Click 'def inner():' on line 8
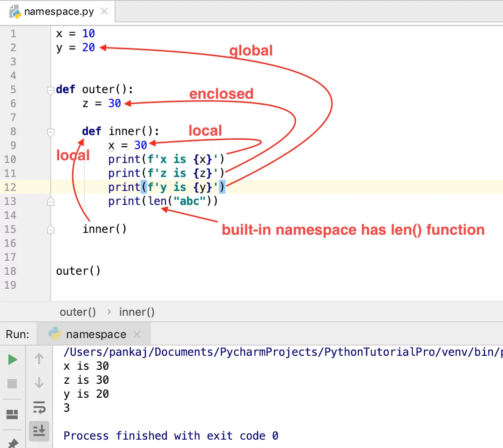The height and width of the screenshot is (448, 503). [121, 131]
